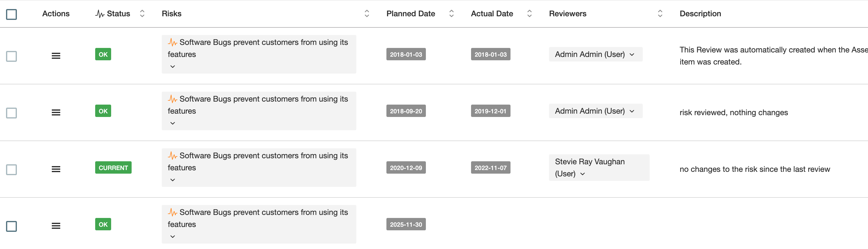Click the Description column header
The width and height of the screenshot is (868, 249).
pyautogui.click(x=700, y=14)
